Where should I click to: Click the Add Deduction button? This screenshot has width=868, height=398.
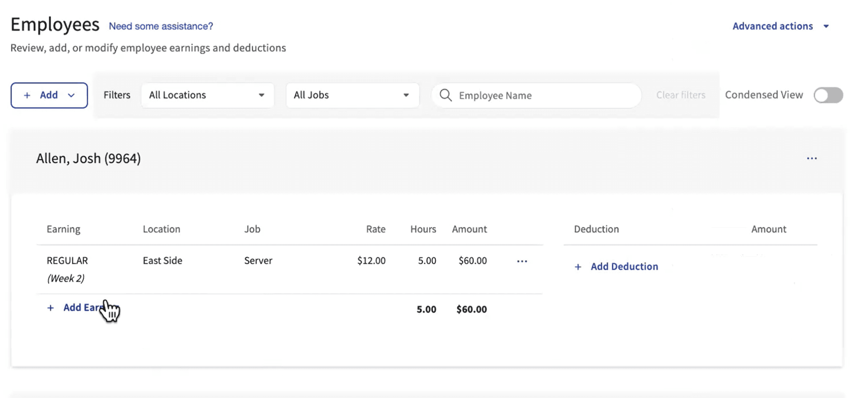pos(616,266)
